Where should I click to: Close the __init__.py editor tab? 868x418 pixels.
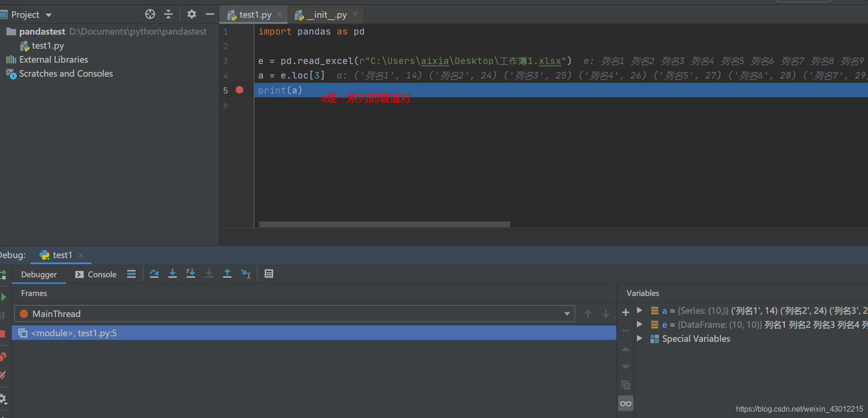point(355,14)
